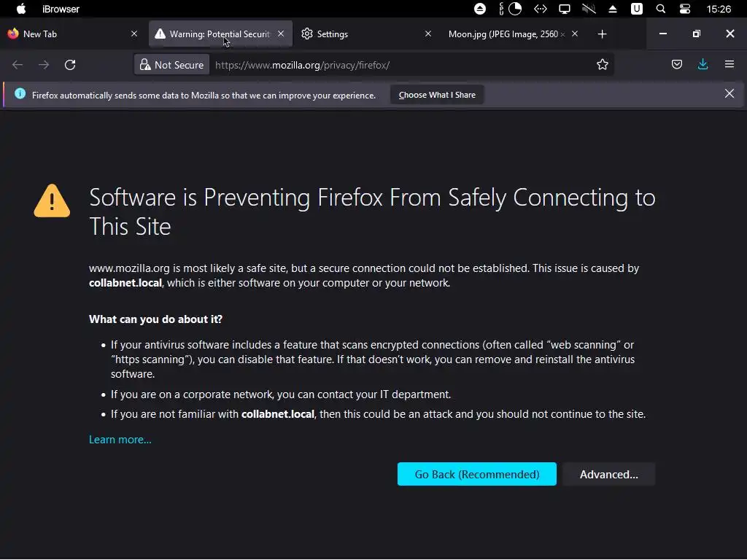Click the Not Secure lock icon
747x560 pixels.
[x=145, y=65]
